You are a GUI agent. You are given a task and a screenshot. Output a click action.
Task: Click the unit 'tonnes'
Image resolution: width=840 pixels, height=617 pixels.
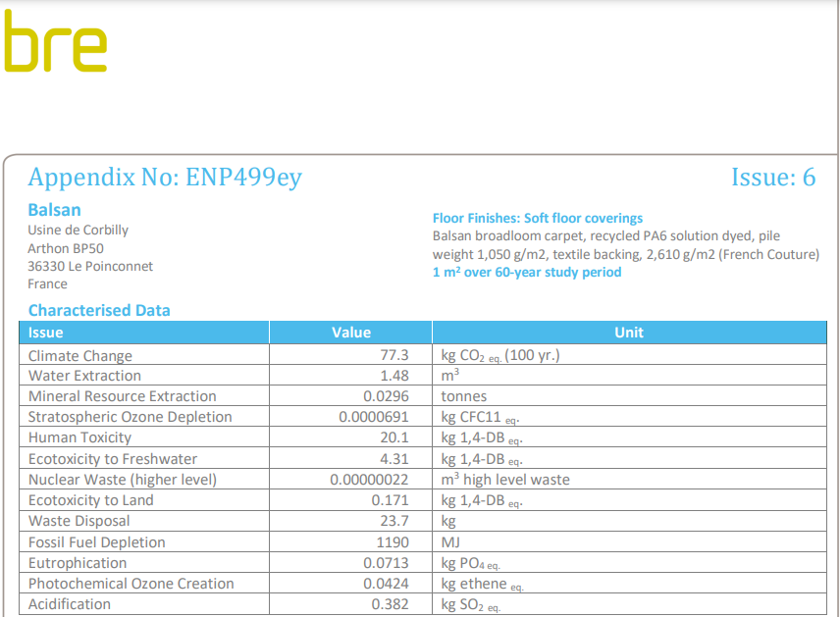click(x=464, y=396)
